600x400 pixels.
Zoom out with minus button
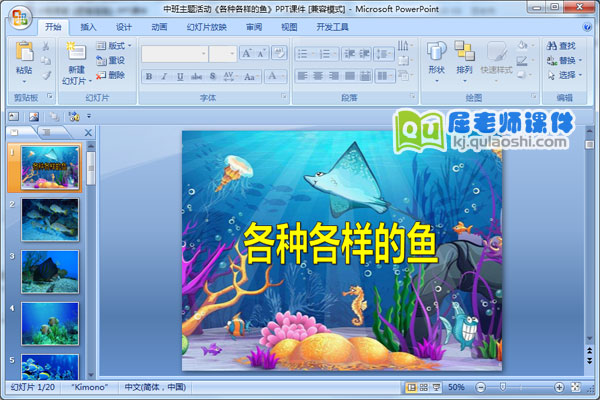click(481, 387)
